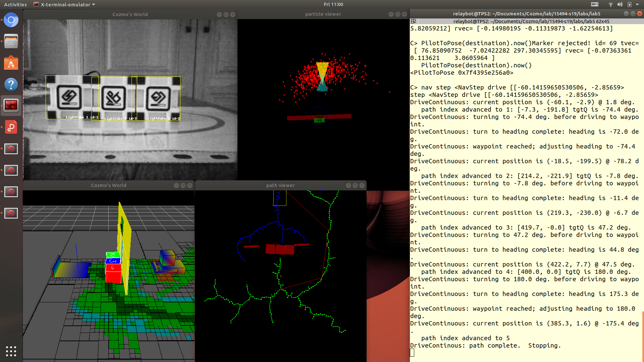Open the WPS Presentation dock icon

(x=11, y=127)
